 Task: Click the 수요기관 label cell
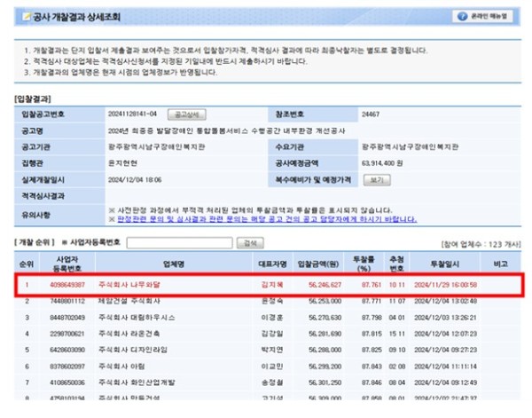click(x=313, y=146)
